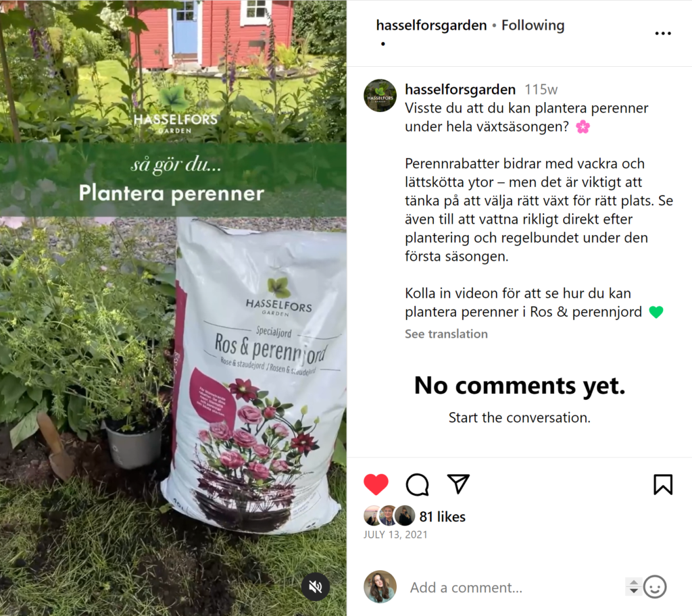692x616 pixels.
Task: Open the three-dot more options menu
Action: coord(663,33)
